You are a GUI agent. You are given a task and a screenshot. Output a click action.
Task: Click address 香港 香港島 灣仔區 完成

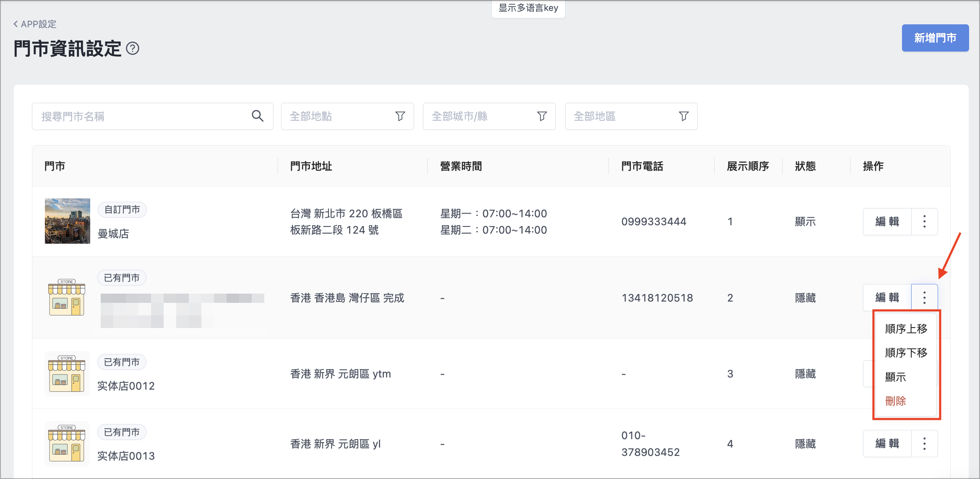[347, 298]
